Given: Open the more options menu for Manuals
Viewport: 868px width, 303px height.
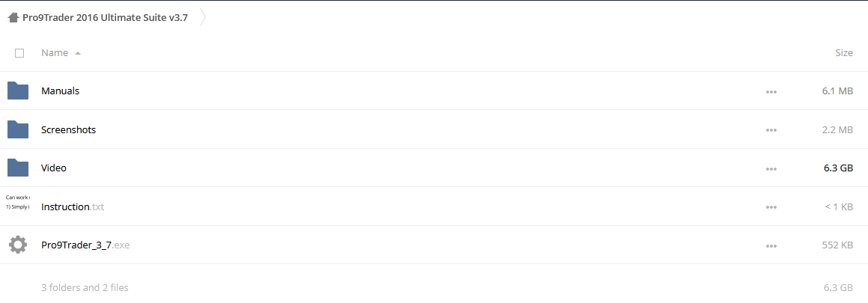Looking at the screenshot, I should point(771,92).
